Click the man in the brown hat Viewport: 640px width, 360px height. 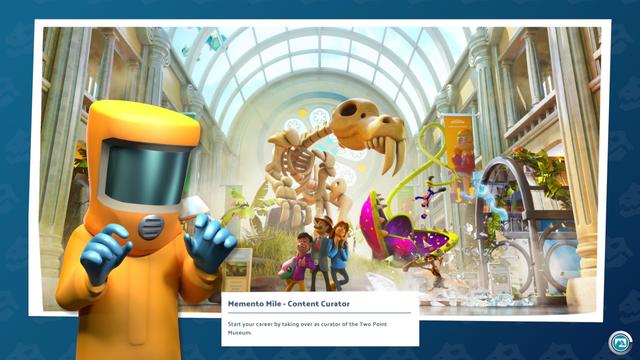point(322,253)
